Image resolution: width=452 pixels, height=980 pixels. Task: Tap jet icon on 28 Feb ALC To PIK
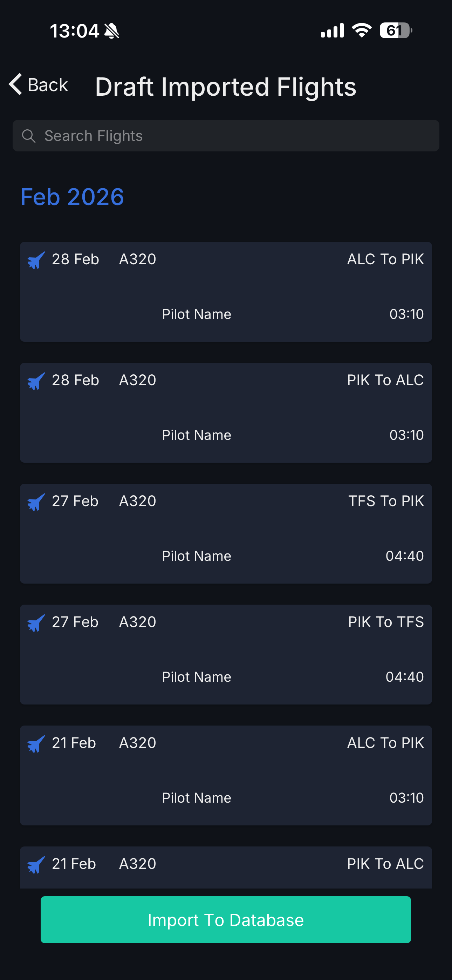pos(36,260)
